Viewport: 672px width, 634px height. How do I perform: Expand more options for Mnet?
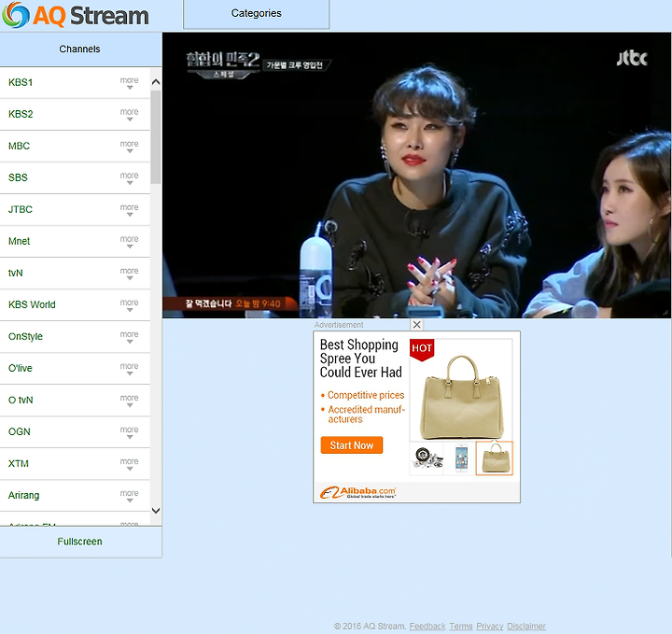[x=130, y=241]
